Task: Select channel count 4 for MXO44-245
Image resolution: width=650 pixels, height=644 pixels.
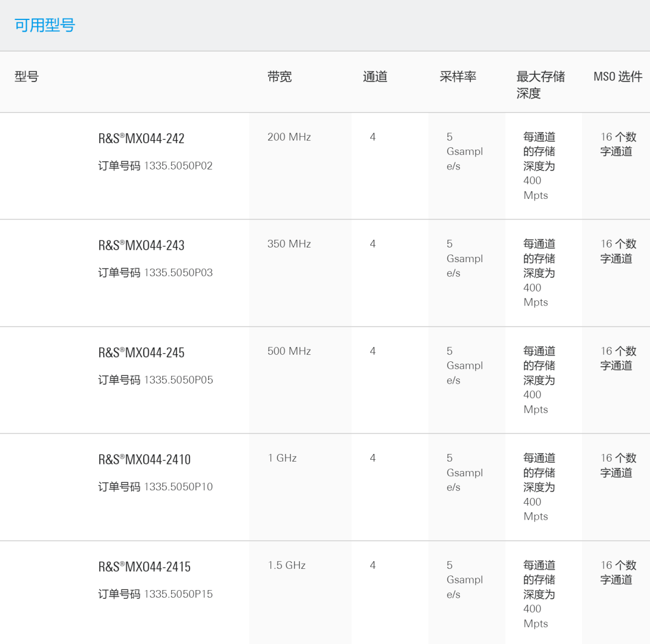Action: [373, 351]
